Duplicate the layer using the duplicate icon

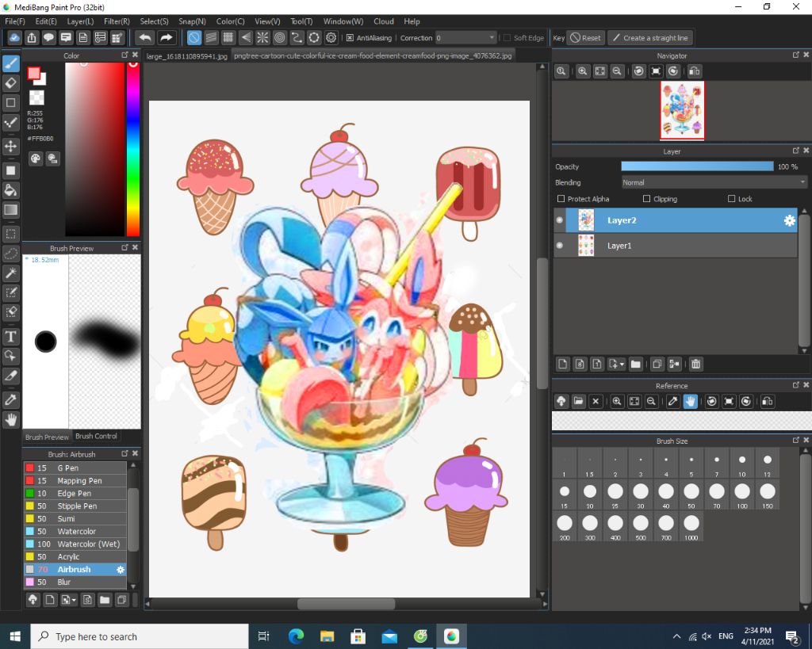657,365
